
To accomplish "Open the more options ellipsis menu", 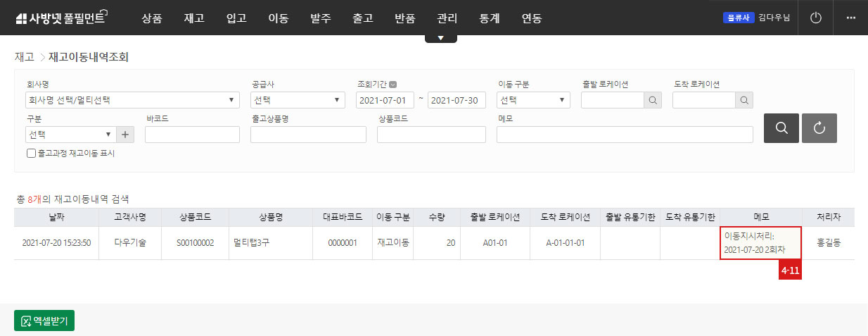I will pos(850,18).
